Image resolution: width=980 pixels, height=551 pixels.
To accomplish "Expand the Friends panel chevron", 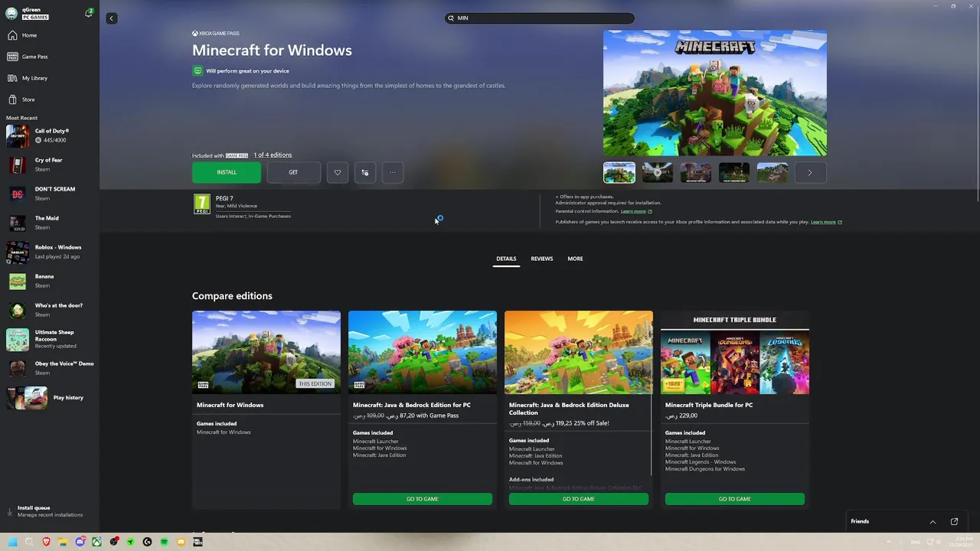I will [x=933, y=522].
